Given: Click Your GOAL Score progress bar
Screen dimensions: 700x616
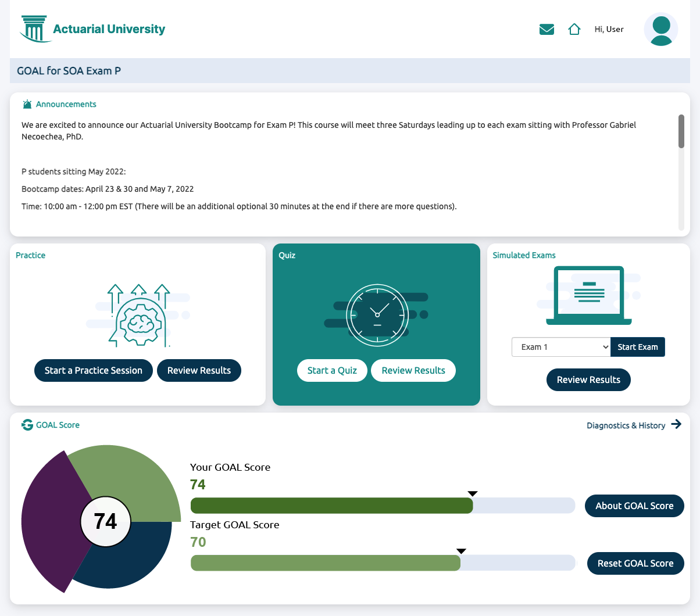Looking at the screenshot, I should [x=383, y=506].
